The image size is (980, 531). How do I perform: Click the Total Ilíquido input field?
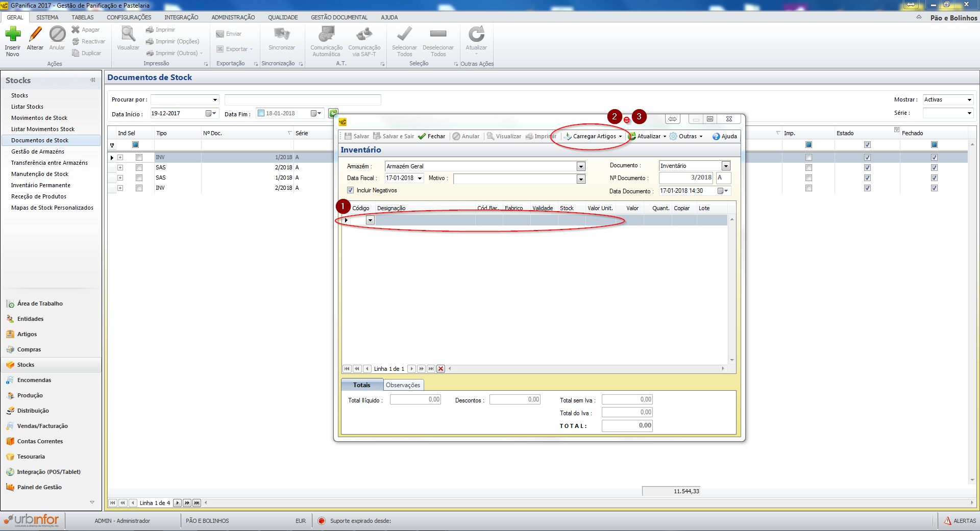coord(415,400)
